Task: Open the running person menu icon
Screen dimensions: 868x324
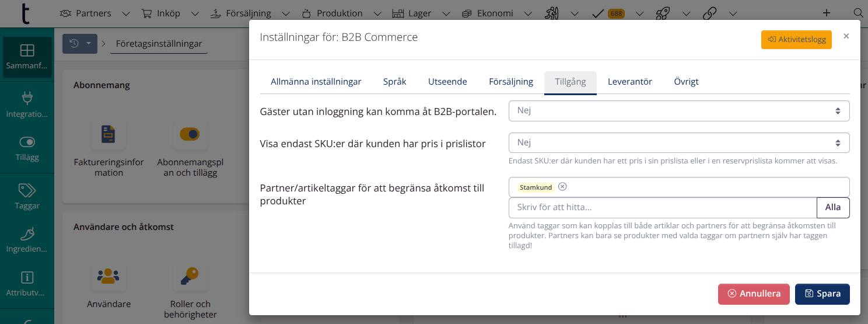Action: click(x=552, y=13)
